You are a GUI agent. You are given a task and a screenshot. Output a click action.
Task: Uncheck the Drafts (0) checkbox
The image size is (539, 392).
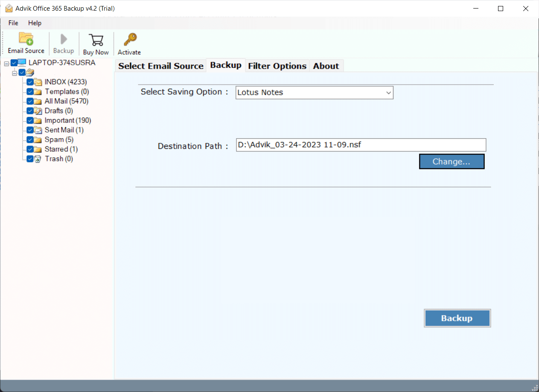(30, 111)
